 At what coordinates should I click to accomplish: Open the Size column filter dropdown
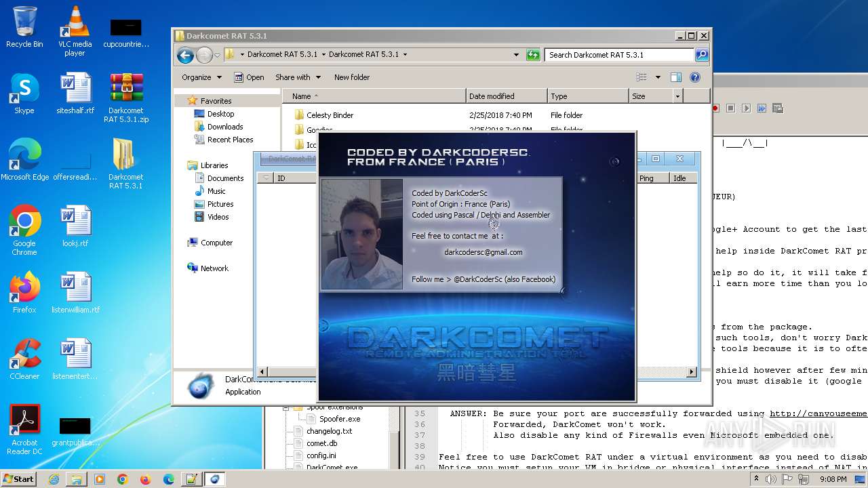[677, 96]
